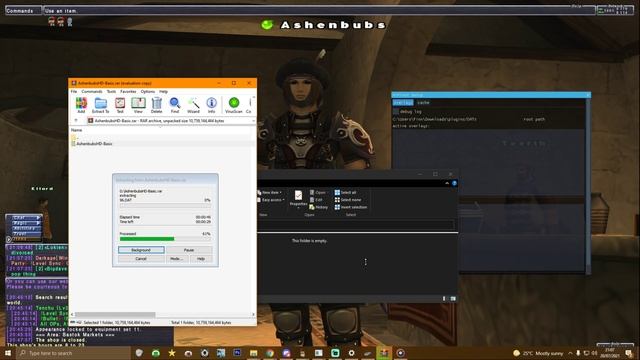
Task: Click the Test archive icon in WinRAR
Action: pos(120,105)
